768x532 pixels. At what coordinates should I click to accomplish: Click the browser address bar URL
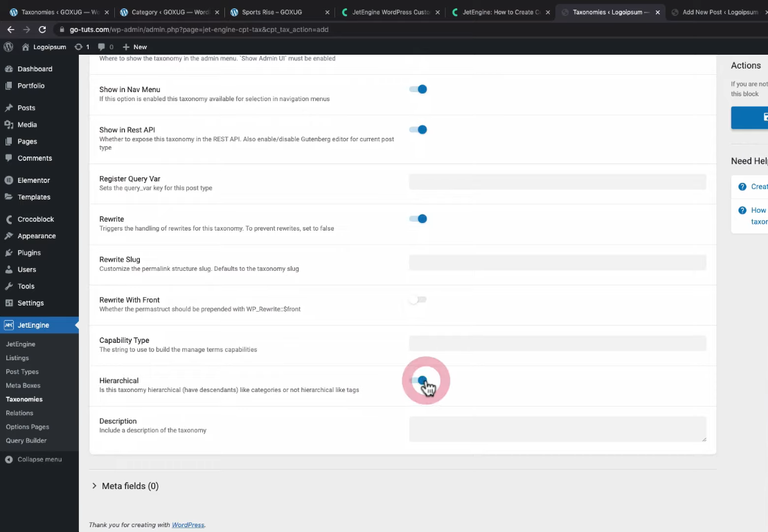199,29
